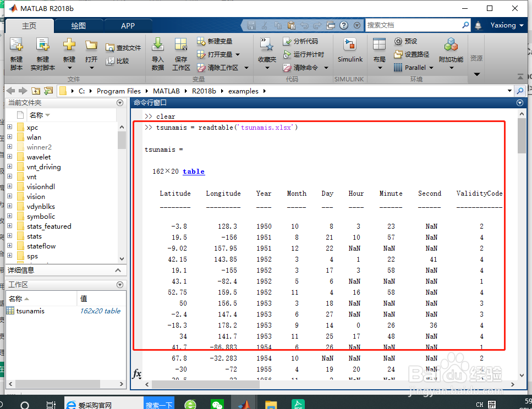Click command window horizontal scrollbar
The width and height of the screenshot is (532, 409).
[206, 384]
